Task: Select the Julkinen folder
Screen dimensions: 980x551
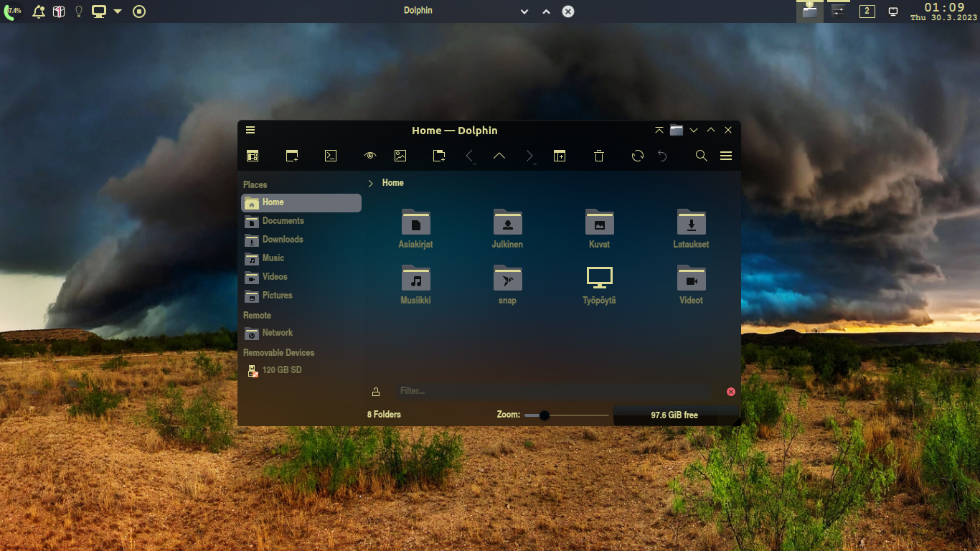Action: point(507,229)
